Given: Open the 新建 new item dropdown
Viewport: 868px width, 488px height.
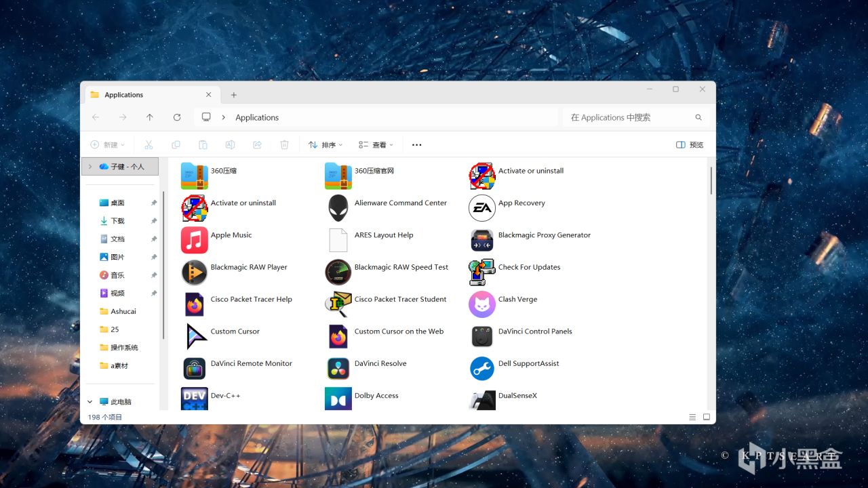Looking at the screenshot, I should 107,144.
